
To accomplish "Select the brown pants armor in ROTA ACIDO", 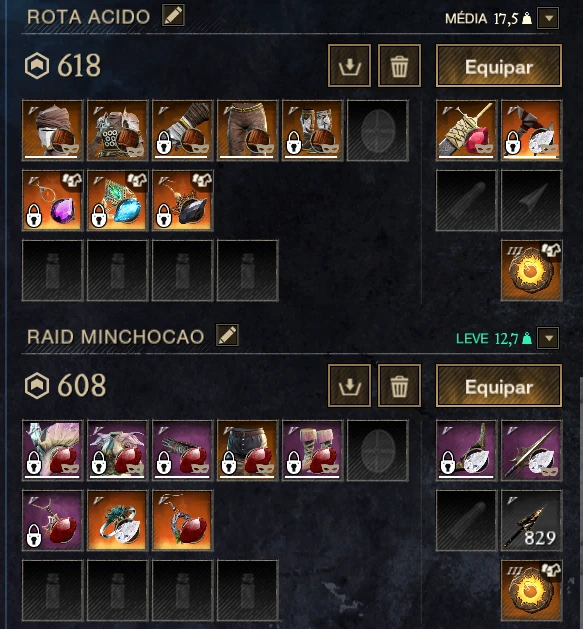I will point(248,130).
